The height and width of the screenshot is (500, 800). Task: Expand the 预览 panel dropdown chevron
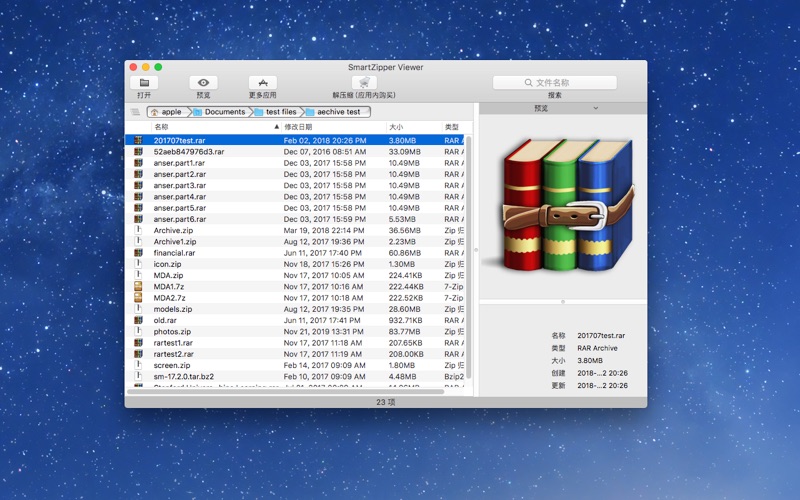595,108
